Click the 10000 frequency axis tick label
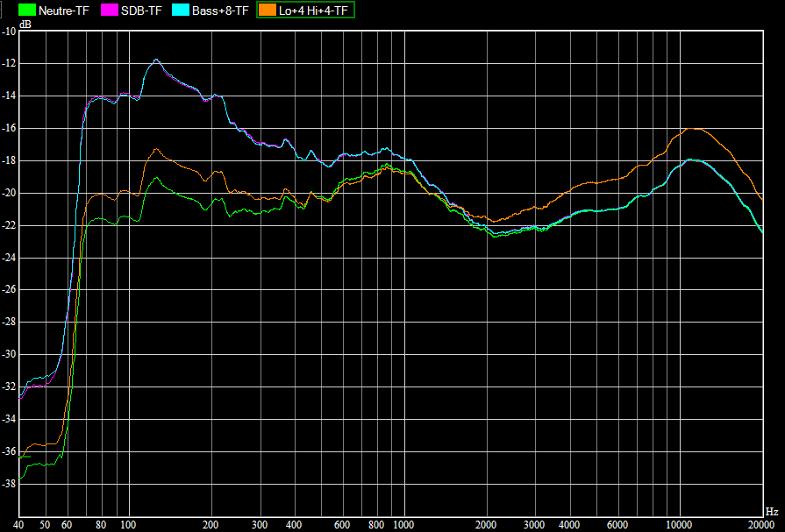The width and height of the screenshot is (785, 532). click(x=678, y=524)
